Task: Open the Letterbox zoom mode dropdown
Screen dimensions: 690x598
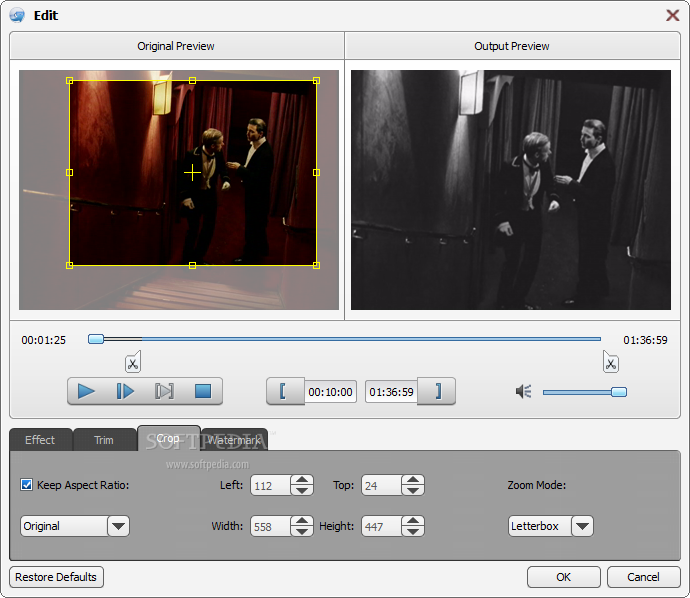Action: (x=551, y=526)
